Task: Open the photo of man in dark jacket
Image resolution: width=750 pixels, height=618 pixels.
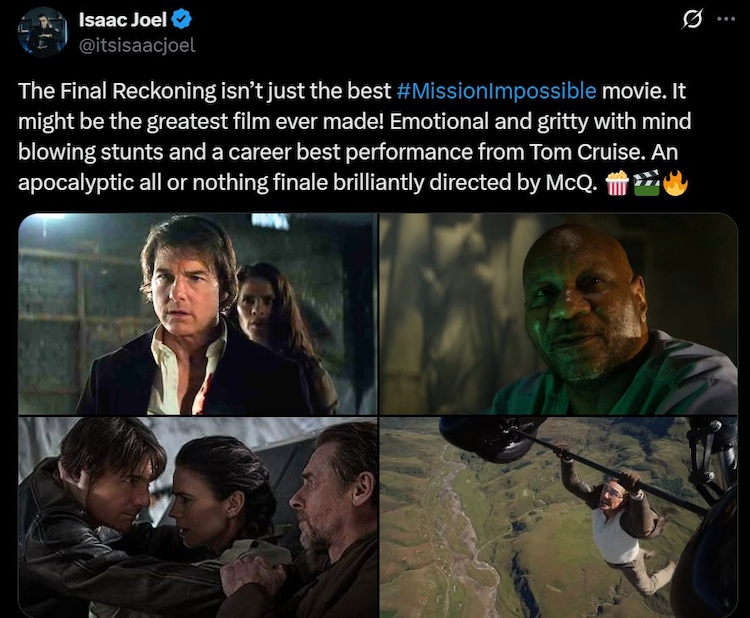Action: click(x=197, y=314)
